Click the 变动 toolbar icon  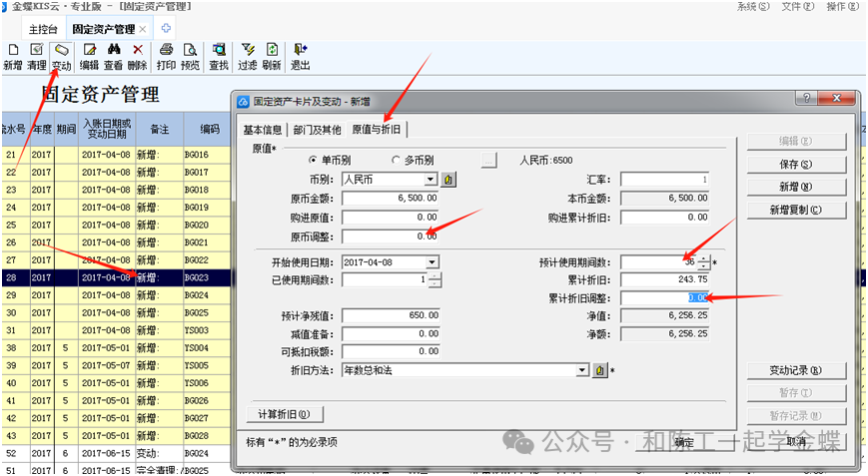[x=62, y=50]
